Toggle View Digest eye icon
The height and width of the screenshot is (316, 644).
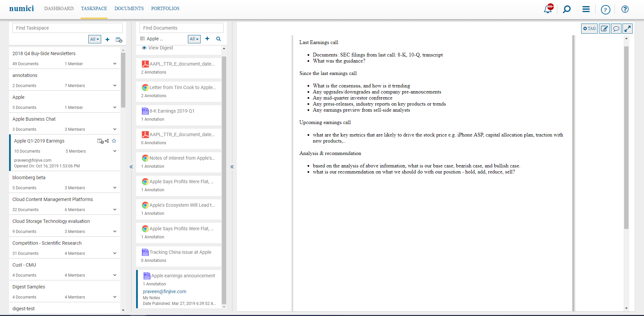(x=144, y=48)
